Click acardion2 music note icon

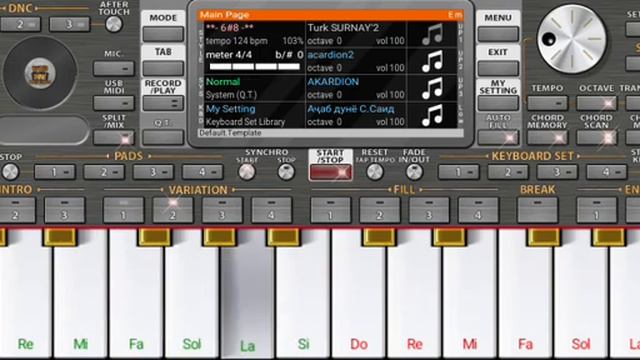[x=432, y=61]
